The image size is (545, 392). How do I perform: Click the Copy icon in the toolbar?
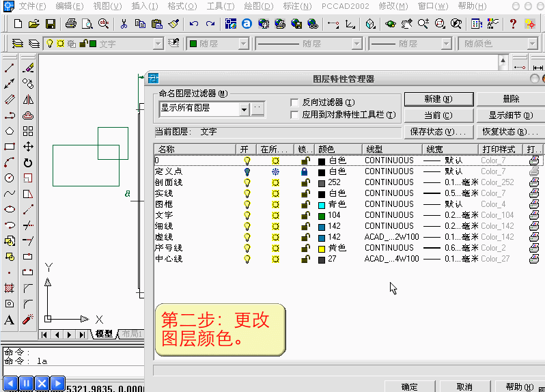pos(140,24)
